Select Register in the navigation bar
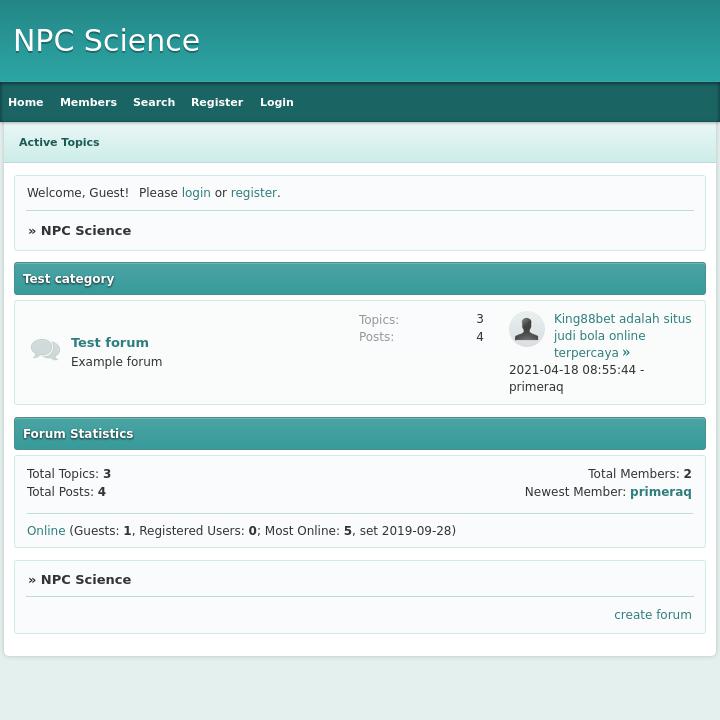 click(x=217, y=102)
